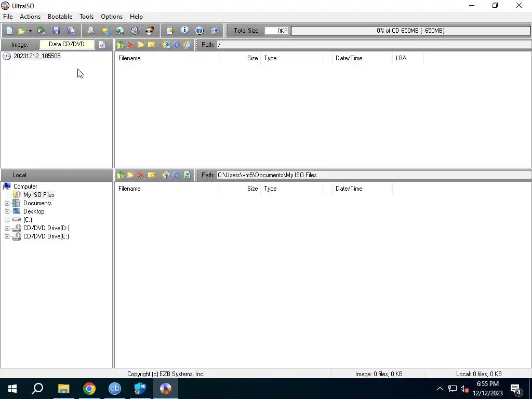
Task: Expand the Desktop tree node
Action: click(x=7, y=212)
